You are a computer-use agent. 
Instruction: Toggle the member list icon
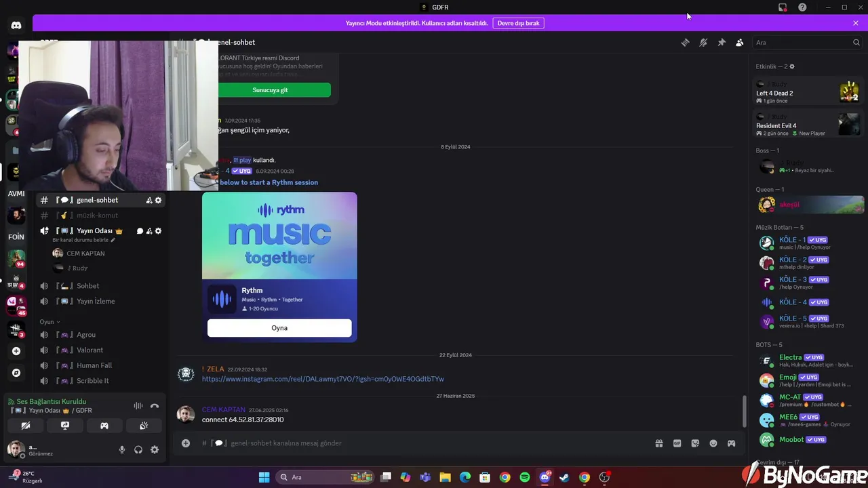pyautogui.click(x=740, y=42)
